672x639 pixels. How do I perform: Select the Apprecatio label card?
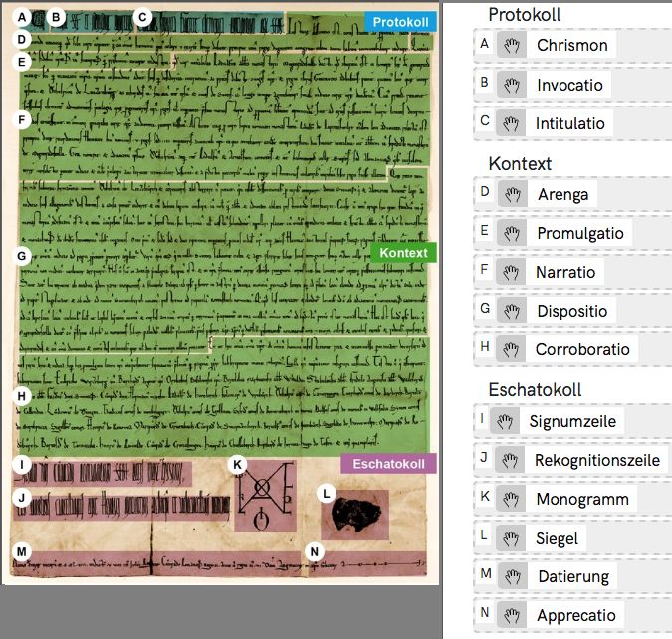pos(575,615)
